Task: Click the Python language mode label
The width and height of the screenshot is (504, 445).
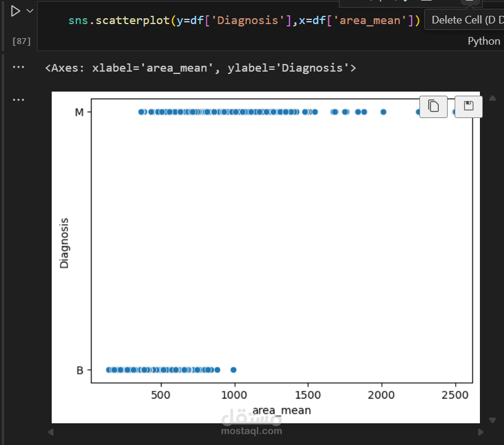Action: (x=484, y=41)
